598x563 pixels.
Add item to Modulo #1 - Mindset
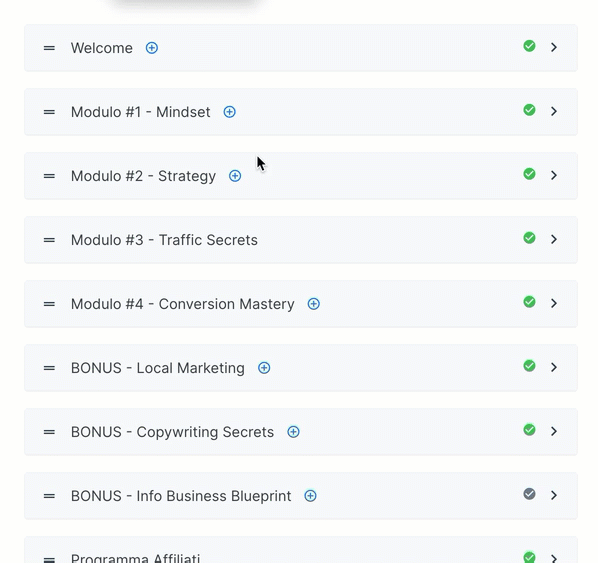coord(229,112)
